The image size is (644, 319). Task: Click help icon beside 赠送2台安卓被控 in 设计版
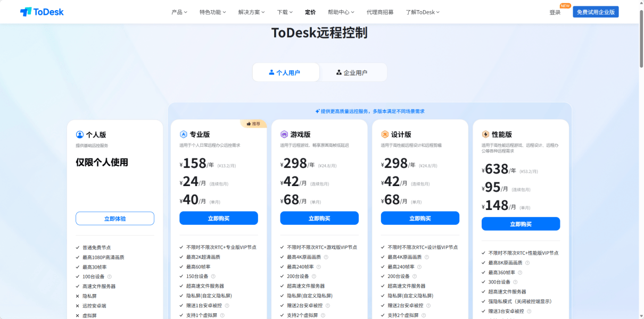[x=428, y=306]
